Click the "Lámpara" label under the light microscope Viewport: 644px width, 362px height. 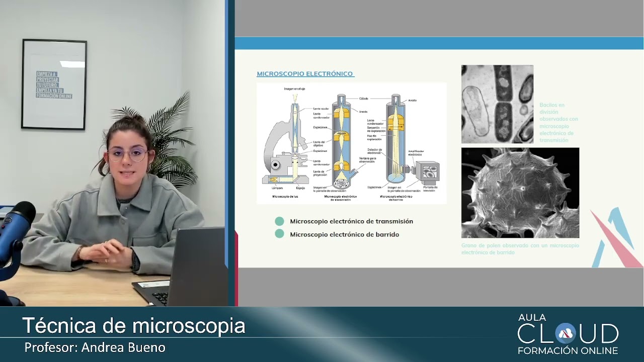coord(277,188)
